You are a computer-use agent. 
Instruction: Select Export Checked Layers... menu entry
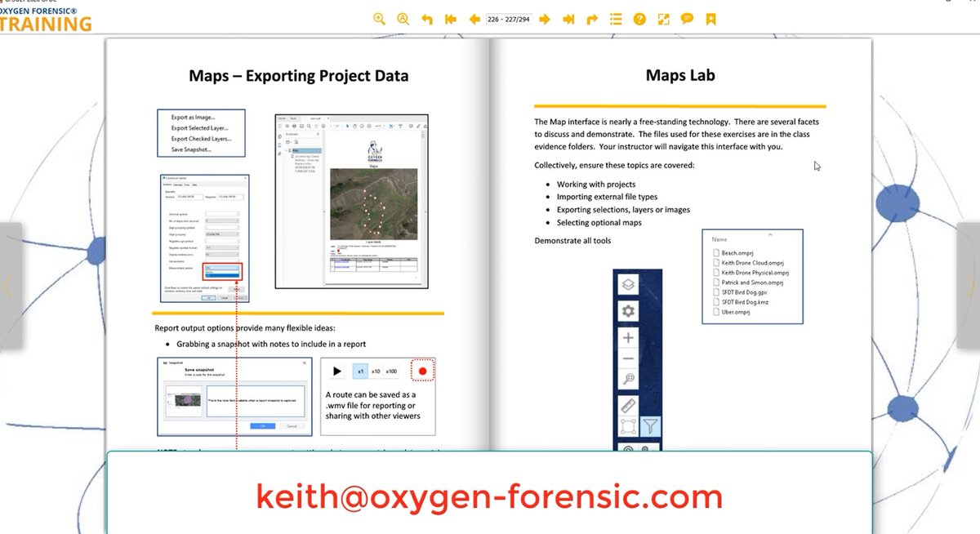(201, 139)
